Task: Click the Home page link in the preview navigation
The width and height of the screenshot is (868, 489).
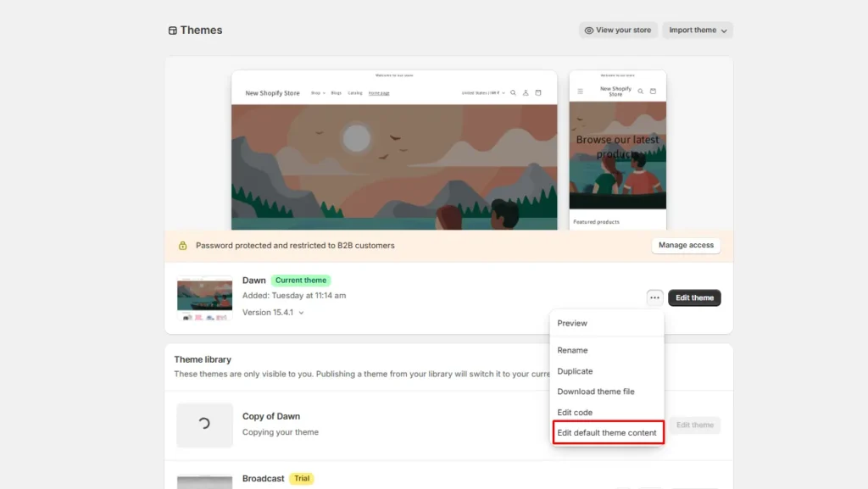Action: coord(377,93)
